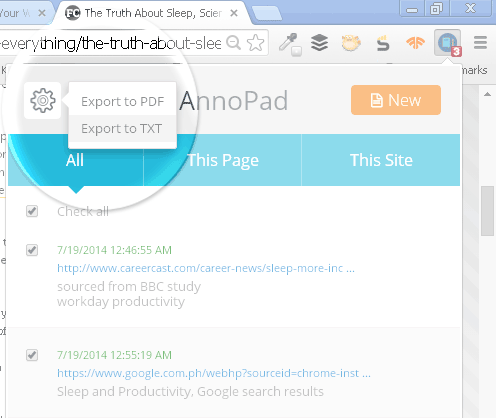Click the 'sourced from BBC study' note text
Viewport: 496px width, 418px height.
click(x=129, y=287)
